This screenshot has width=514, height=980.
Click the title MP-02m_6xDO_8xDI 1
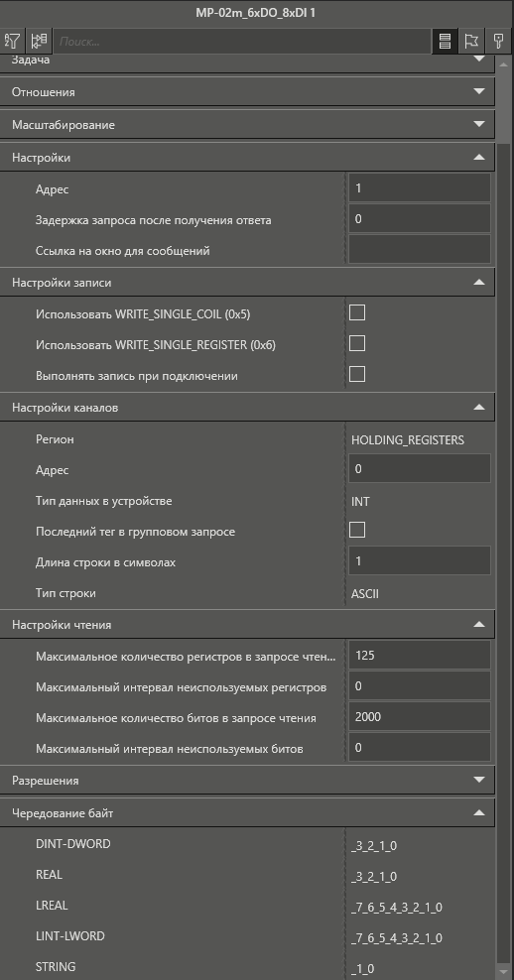pyautogui.click(x=255, y=13)
